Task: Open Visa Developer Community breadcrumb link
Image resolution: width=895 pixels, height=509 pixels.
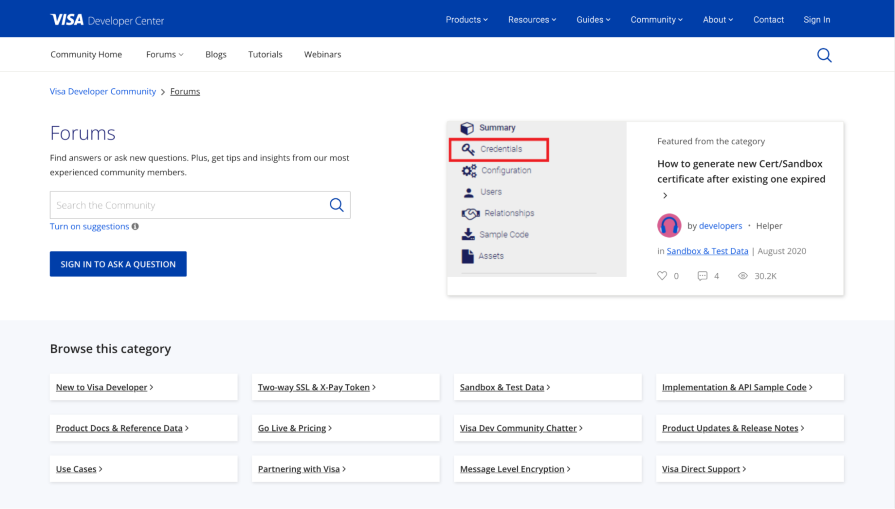Action: [103, 91]
